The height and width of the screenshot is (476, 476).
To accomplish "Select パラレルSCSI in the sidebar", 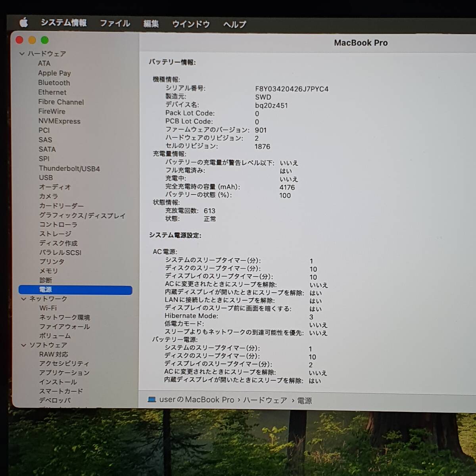I will click(60, 252).
